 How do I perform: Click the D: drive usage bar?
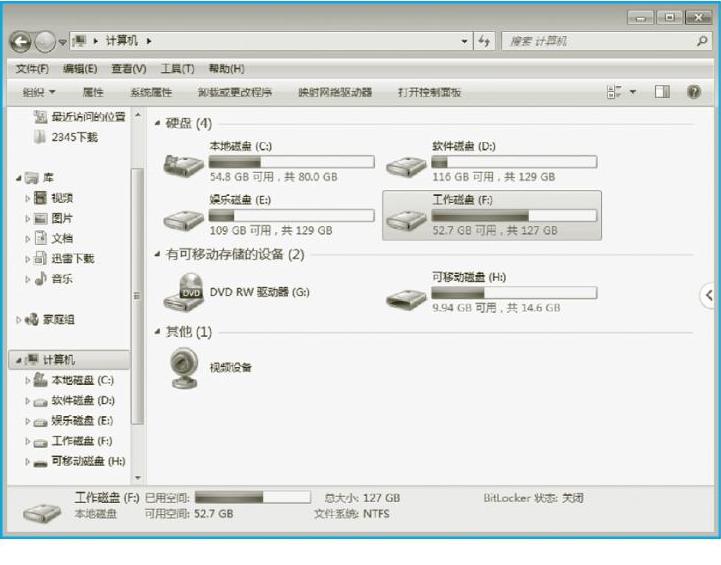[x=514, y=162]
